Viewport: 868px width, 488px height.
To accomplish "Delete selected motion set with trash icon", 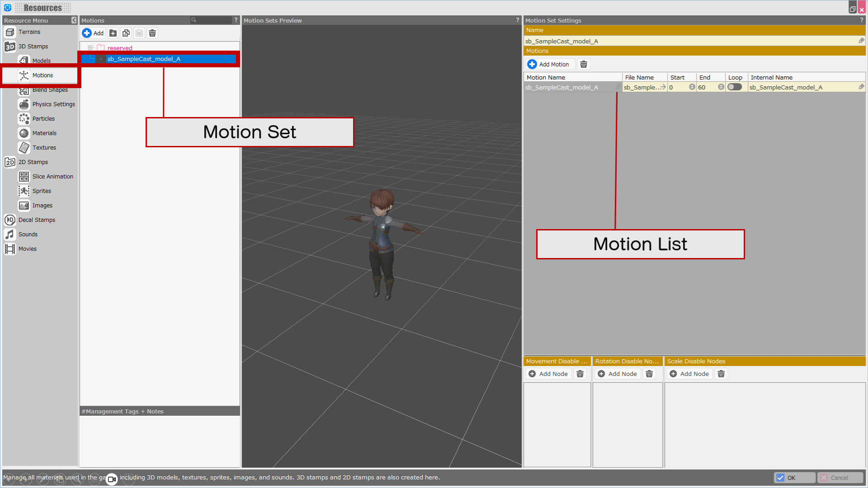I will [x=152, y=33].
